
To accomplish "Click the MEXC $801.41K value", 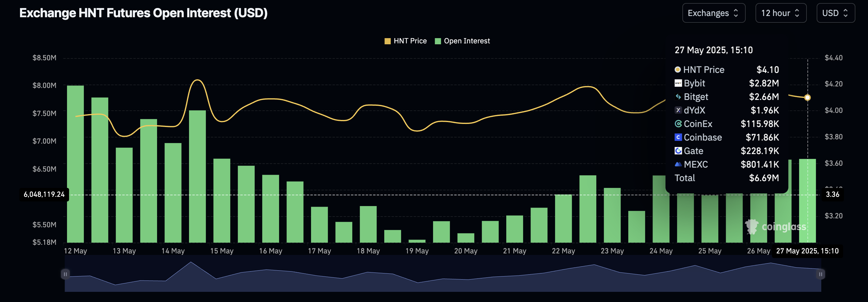I will click(760, 165).
